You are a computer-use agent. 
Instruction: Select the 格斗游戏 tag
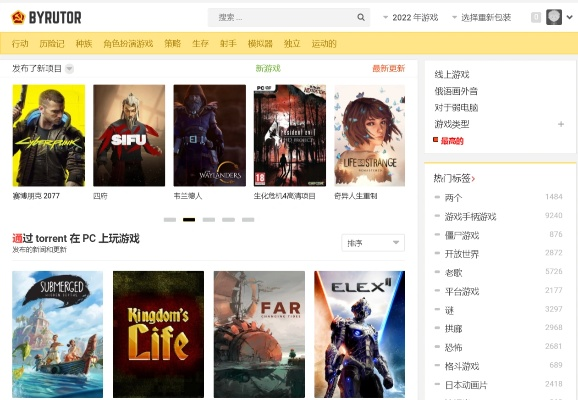[462, 366]
